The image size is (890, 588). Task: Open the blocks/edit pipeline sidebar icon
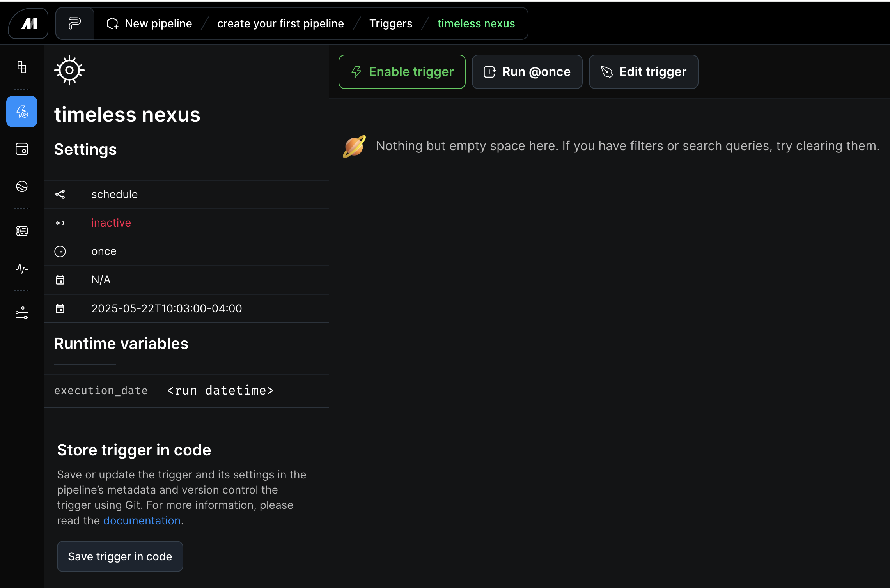coord(22,67)
